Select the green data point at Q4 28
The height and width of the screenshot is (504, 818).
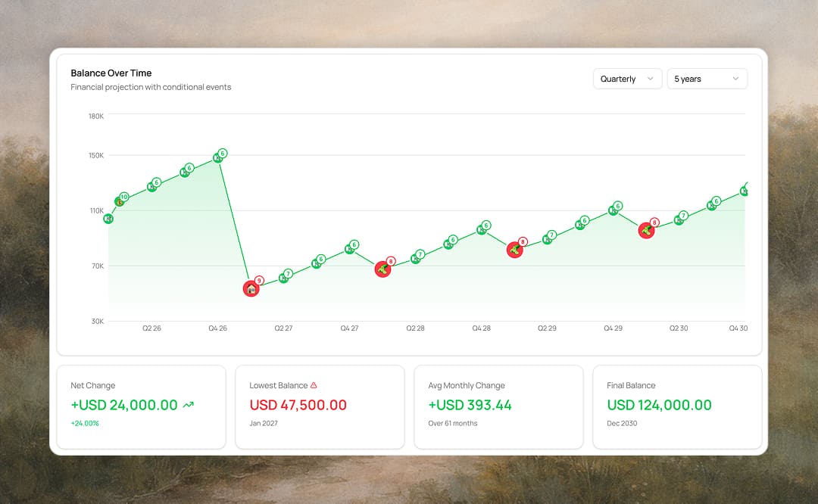click(481, 229)
